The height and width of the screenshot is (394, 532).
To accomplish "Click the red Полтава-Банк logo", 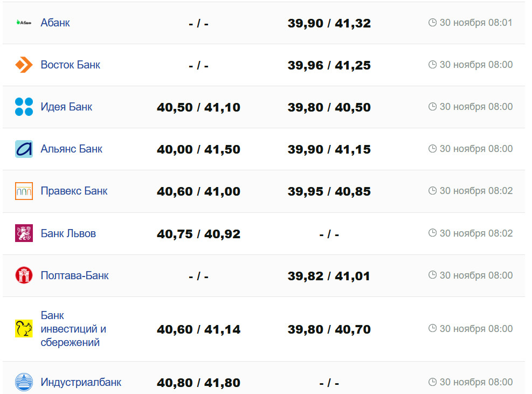I will [24, 275].
